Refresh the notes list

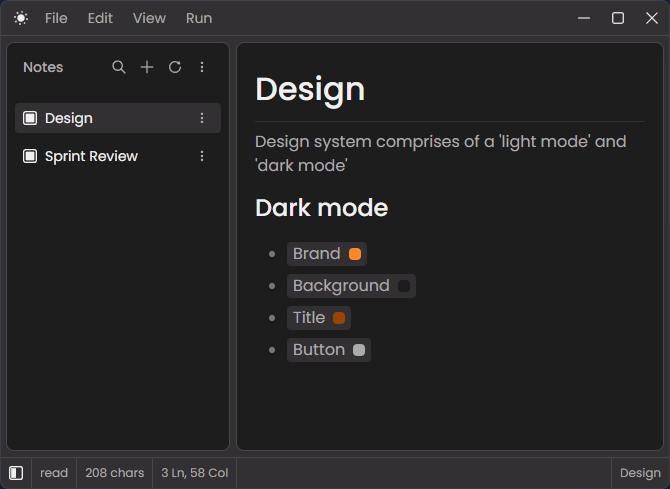coord(175,67)
